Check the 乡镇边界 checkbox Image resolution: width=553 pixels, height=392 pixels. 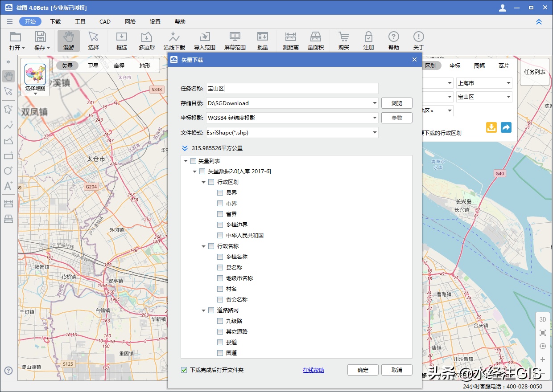(x=220, y=225)
